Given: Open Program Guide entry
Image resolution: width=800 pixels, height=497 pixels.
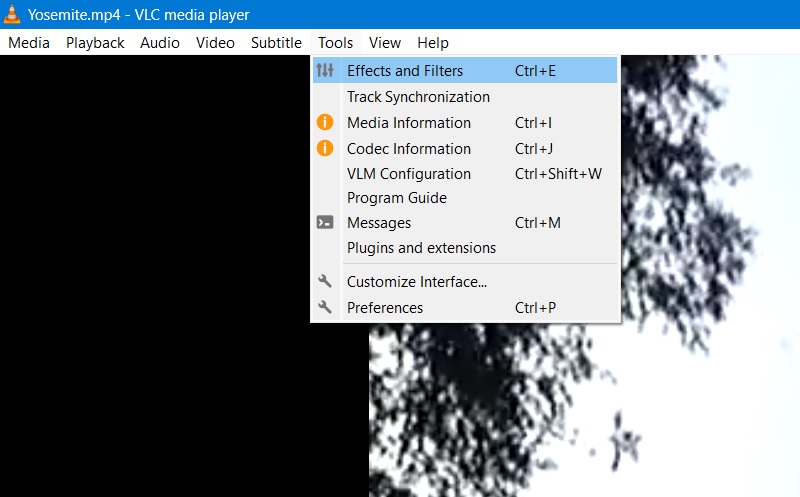Looking at the screenshot, I should (465, 197).
